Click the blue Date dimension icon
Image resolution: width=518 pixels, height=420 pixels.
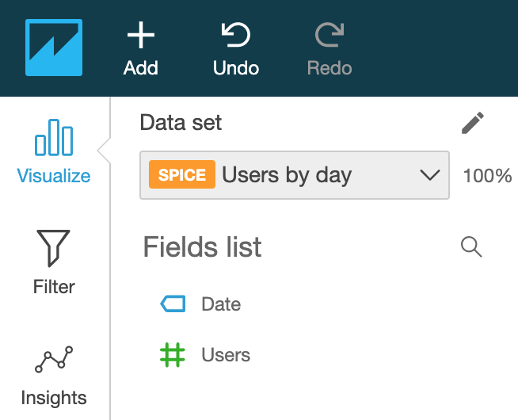[173, 304]
